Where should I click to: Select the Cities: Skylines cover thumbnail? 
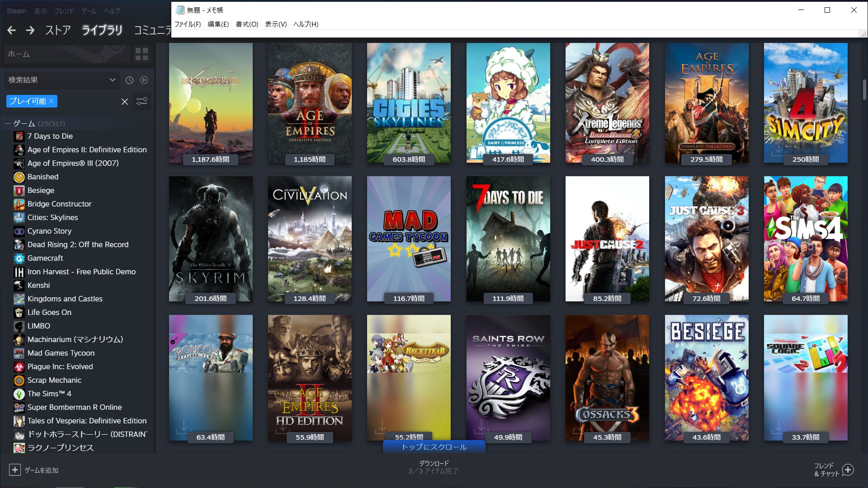pyautogui.click(x=409, y=103)
